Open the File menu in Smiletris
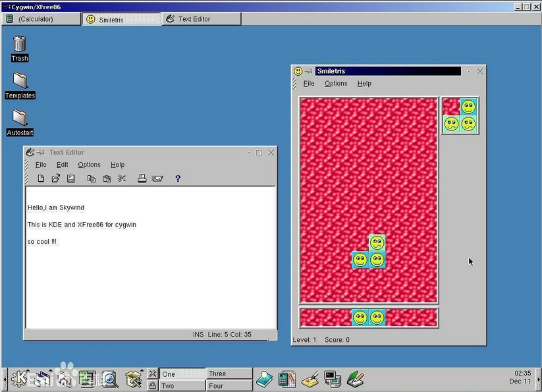The image size is (542, 392). pyautogui.click(x=309, y=83)
